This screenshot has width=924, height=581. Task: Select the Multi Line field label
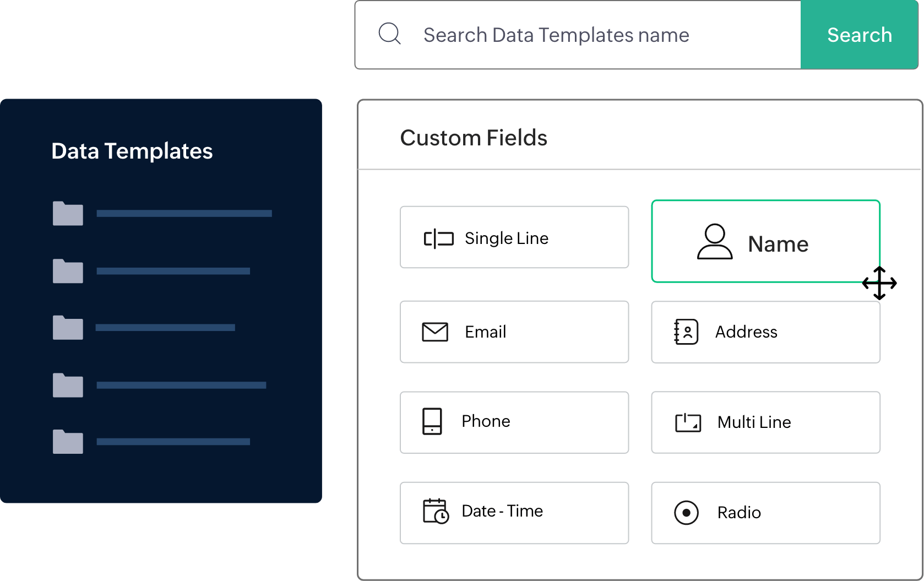click(754, 422)
